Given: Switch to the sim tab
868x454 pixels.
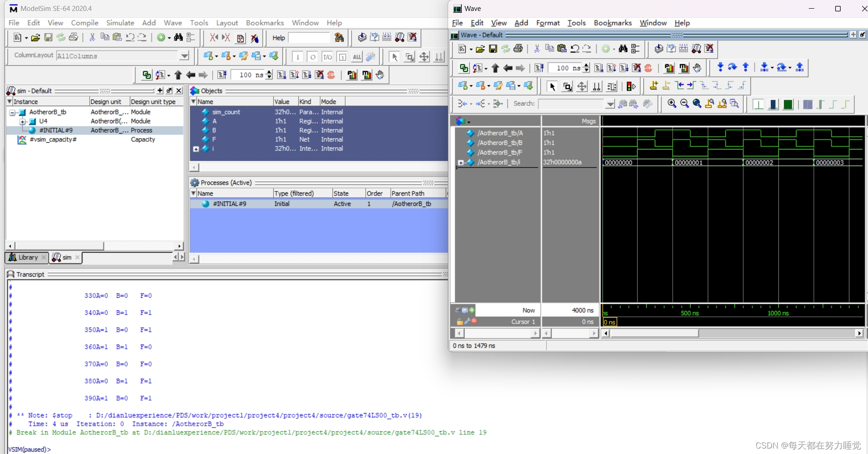Looking at the screenshot, I should (66, 258).
